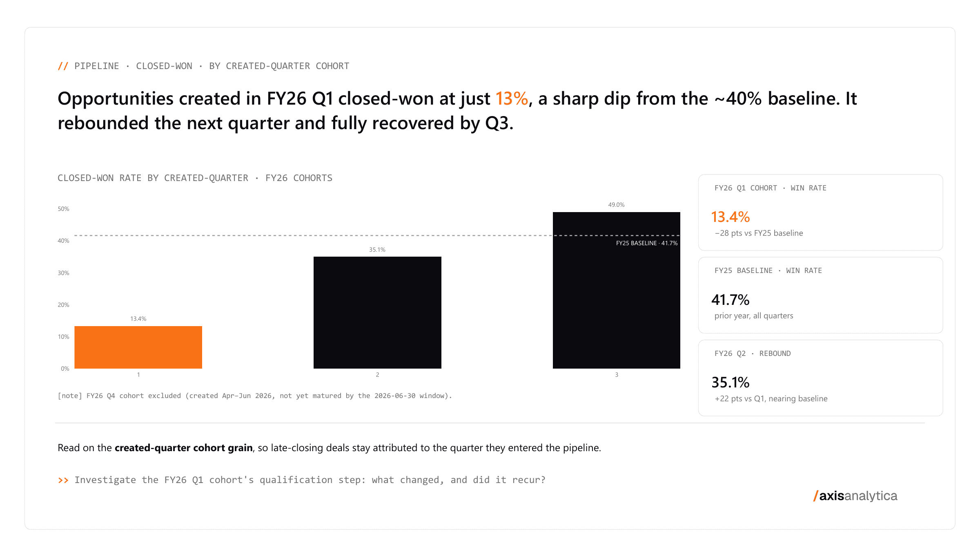Open the FY26 Q2 Rebound card
Image resolution: width=980 pixels, height=557 pixels.
[820, 378]
